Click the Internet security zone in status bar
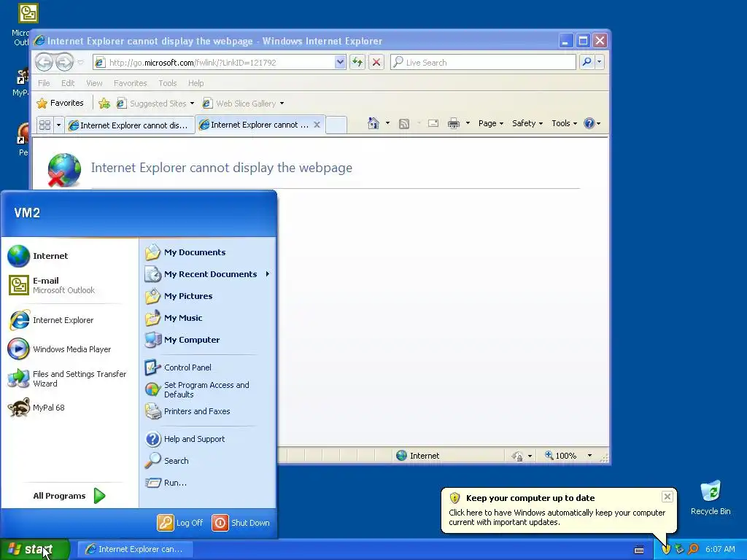Image resolution: width=747 pixels, height=560 pixels. point(418,456)
